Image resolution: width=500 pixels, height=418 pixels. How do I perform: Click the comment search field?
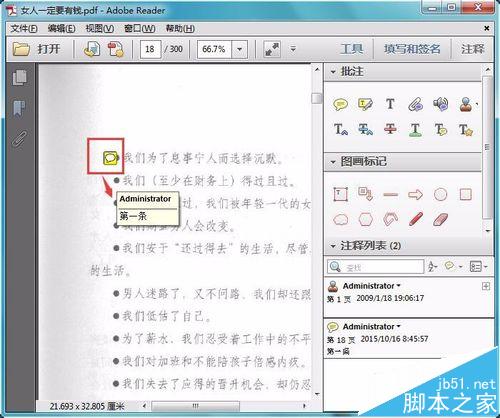click(375, 267)
